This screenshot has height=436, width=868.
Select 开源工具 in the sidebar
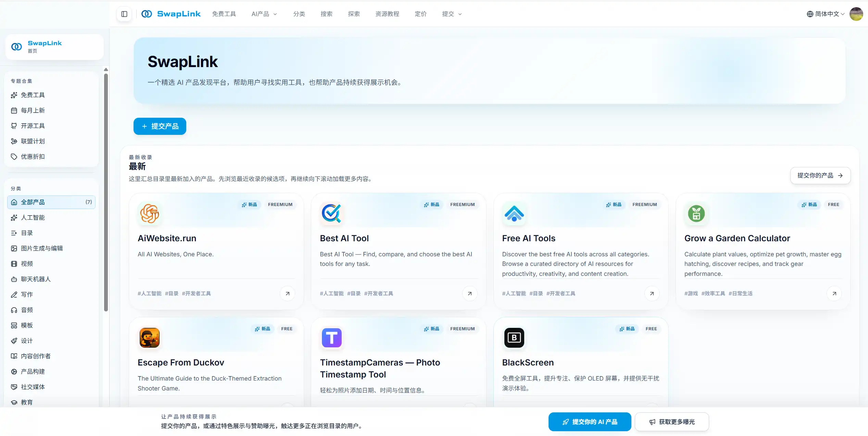(x=51, y=126)
